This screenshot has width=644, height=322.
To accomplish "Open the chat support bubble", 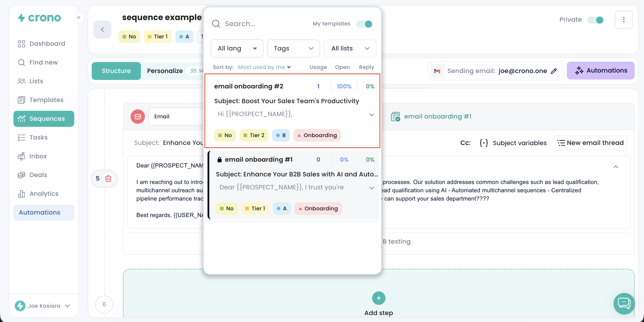I will click(624, 303).
